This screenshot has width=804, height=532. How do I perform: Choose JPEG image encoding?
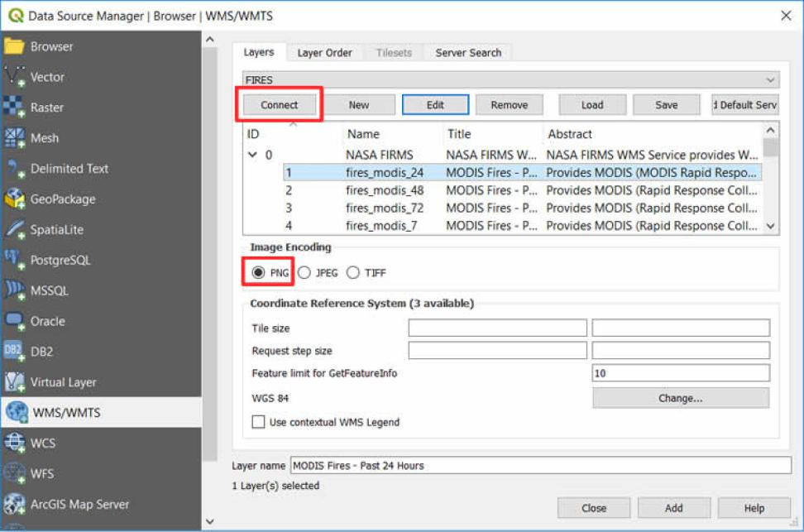(304, 272)
